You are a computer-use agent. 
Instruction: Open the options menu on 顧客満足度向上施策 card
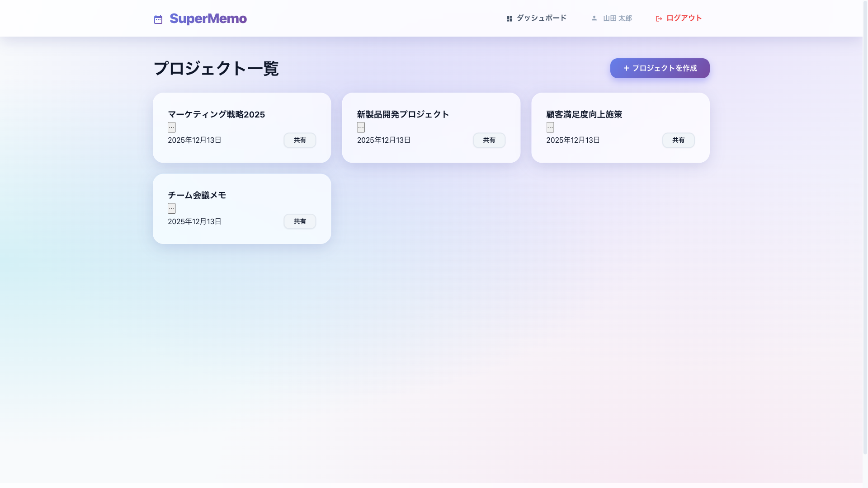[550, 127]
